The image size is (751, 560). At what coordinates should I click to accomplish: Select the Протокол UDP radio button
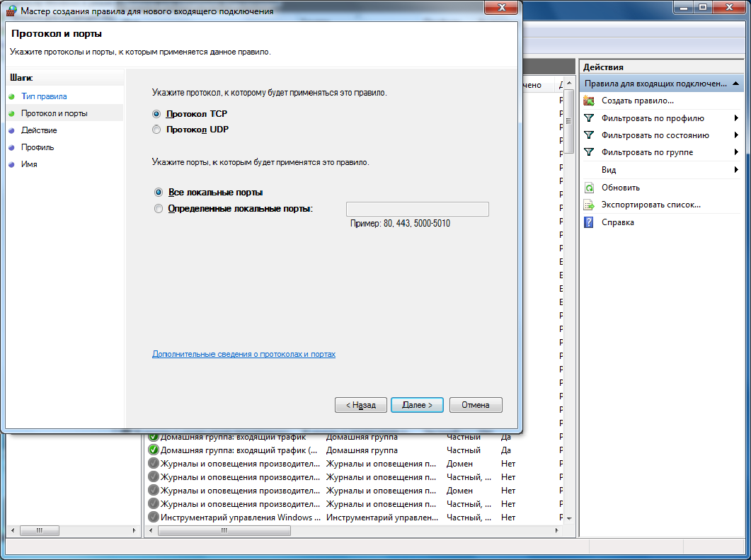coord(156,130)
